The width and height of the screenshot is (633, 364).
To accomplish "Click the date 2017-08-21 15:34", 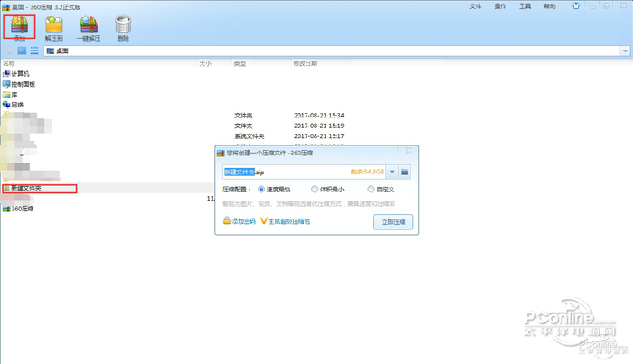I will pos(319,116).
